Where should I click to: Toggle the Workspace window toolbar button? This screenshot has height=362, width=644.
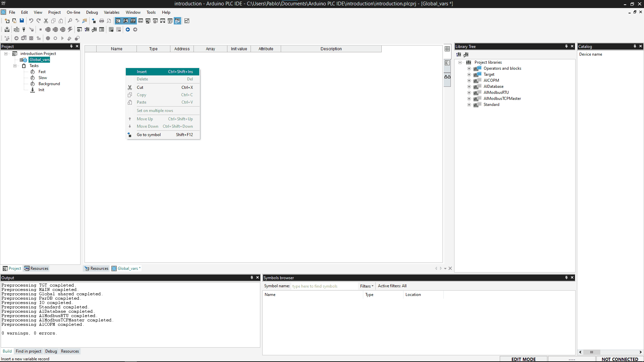[x=118, y=21]
